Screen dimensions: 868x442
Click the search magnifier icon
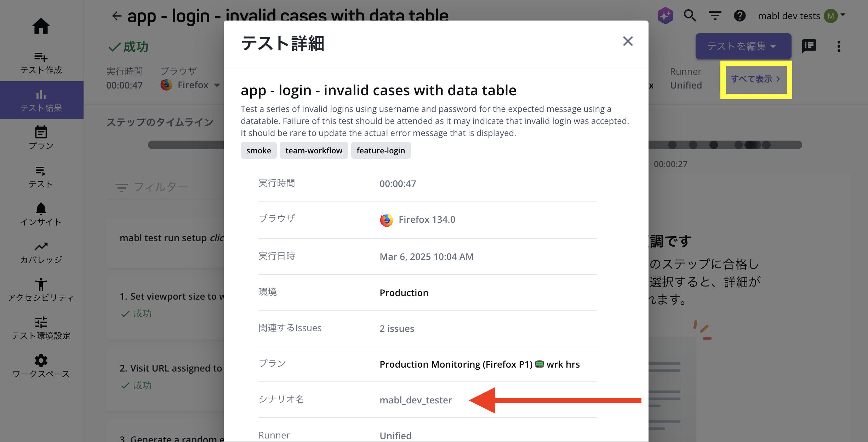[690, 16]
